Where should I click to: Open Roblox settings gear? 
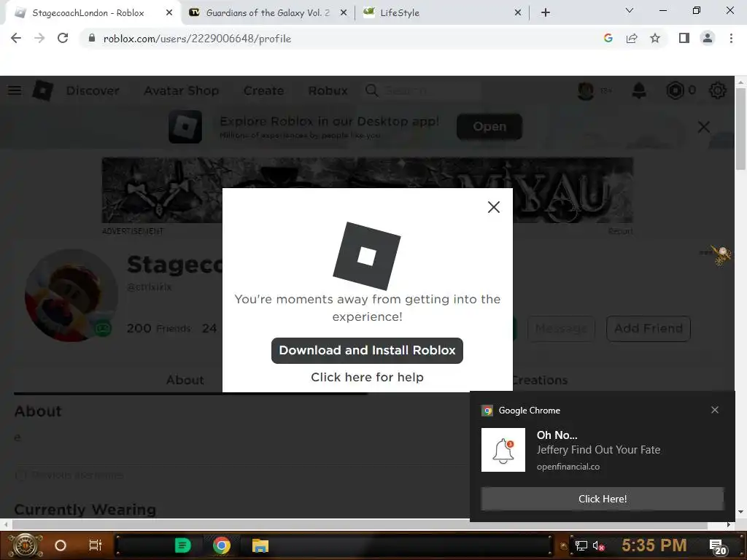(718, 90)
